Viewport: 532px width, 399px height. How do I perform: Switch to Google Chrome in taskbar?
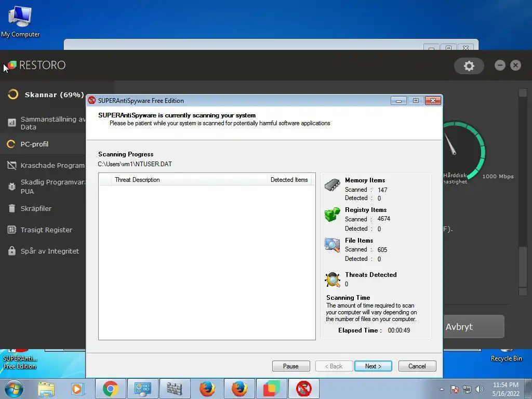(x=111, y=389)
